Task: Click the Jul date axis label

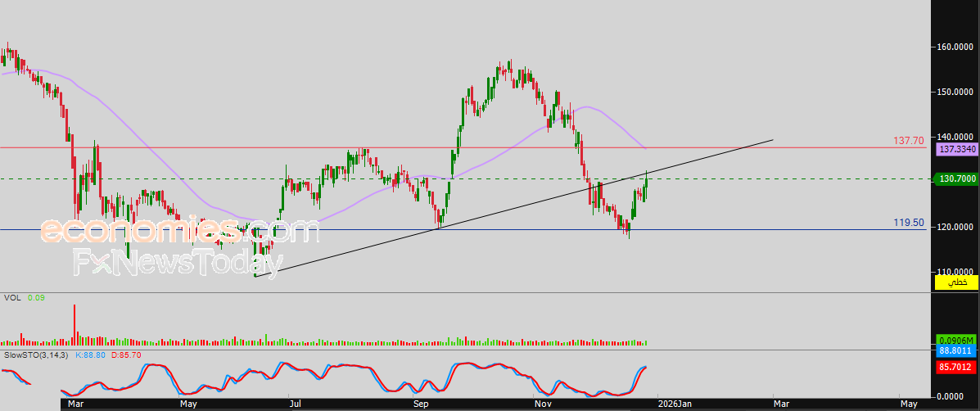Action: coord(295,404)
